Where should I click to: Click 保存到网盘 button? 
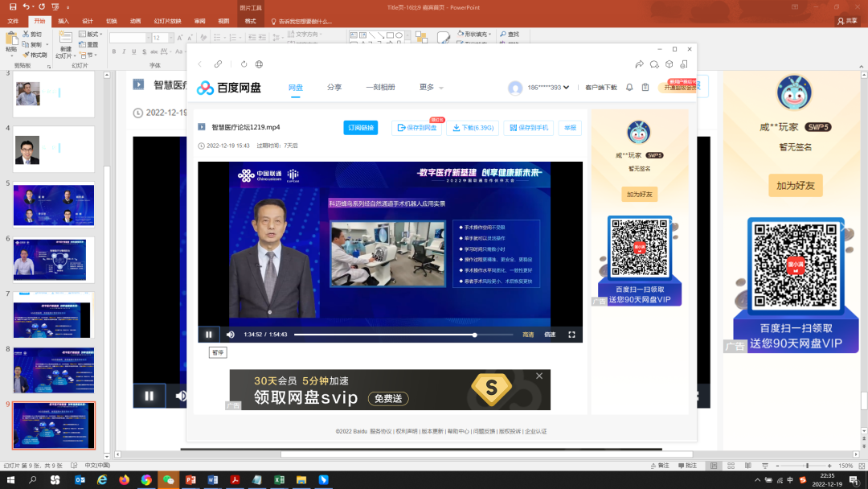(417, 128)
